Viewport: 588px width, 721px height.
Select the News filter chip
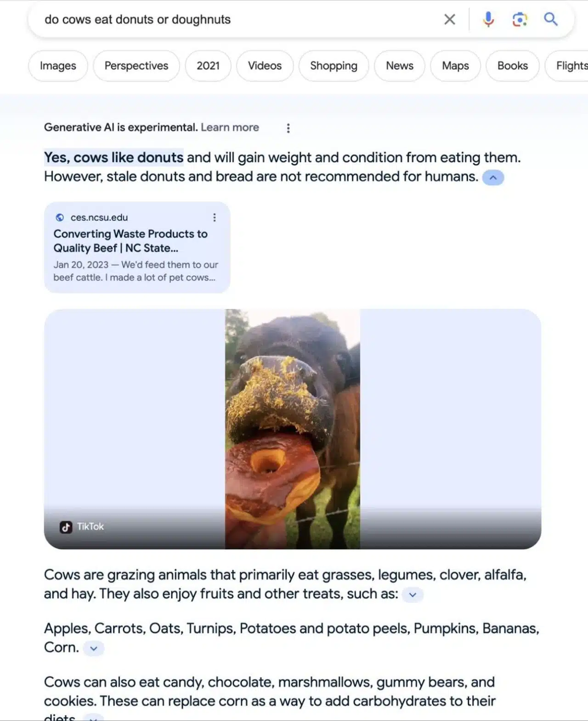pos(400,66)
